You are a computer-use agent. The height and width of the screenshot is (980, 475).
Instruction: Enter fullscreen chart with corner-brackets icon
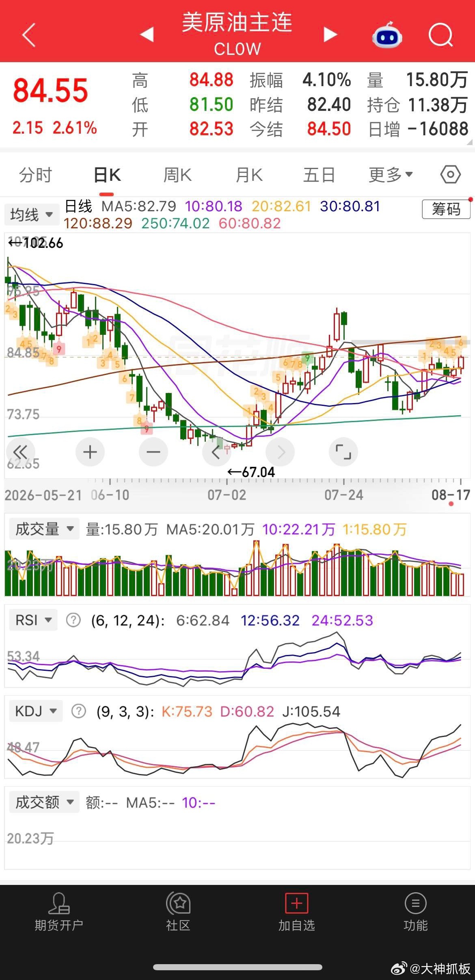pos(343,452)
